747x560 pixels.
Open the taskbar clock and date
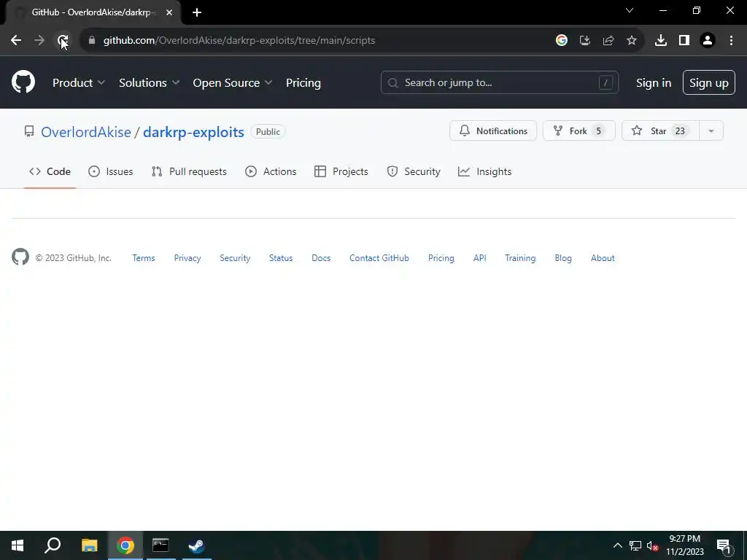[x=684, y=545]
